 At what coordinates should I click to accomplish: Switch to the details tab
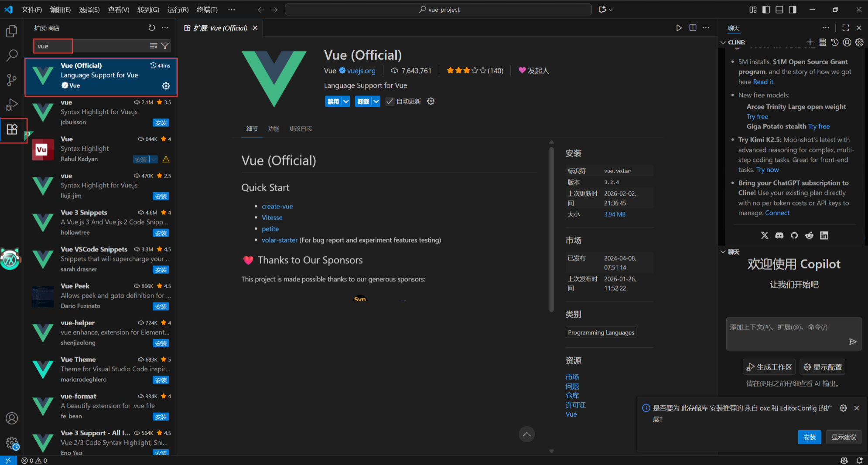pos(252,129)
